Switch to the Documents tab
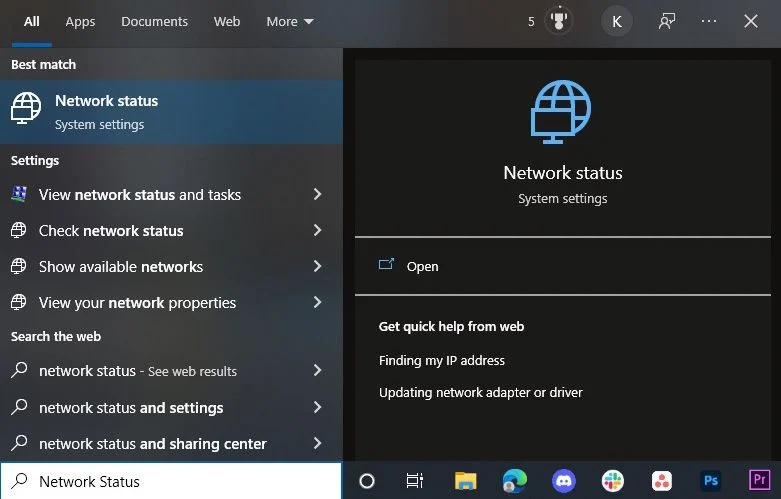The width and height of the screenshot is (781, 499). (x=154, y=21)
